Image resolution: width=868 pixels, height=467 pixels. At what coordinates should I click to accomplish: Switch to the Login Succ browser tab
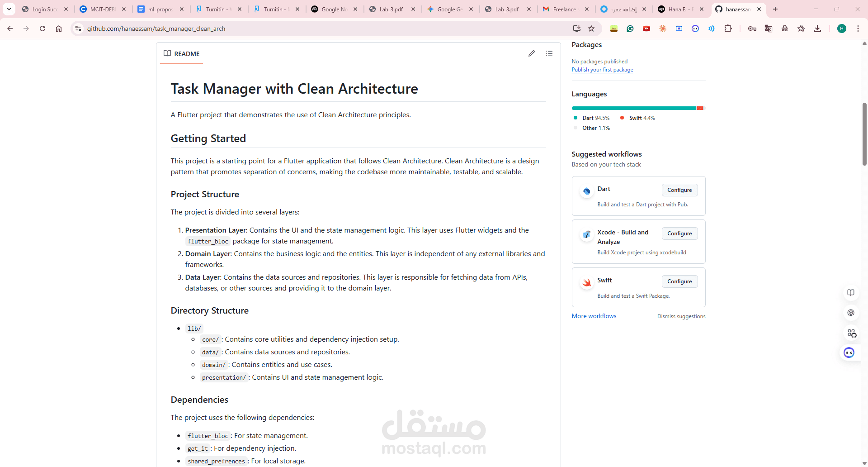click(45, 9)
